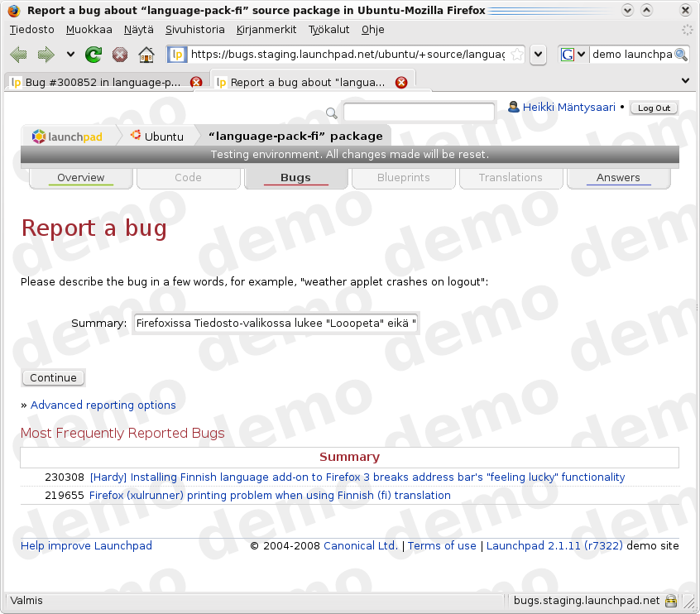The width and height of the screenshot is (700, 614).
Task: Click the search magnifier in search box
Action: (x=681, y=55)
